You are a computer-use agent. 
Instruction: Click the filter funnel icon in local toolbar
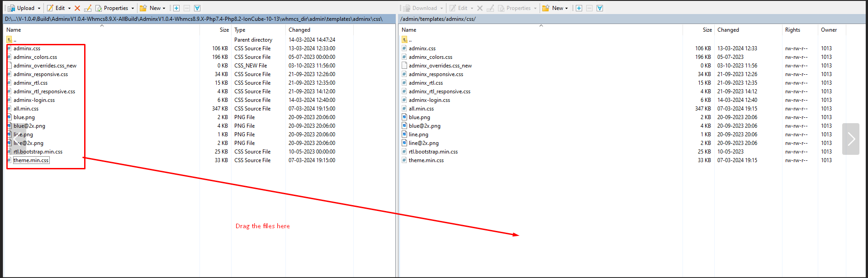tap(197, 8)
